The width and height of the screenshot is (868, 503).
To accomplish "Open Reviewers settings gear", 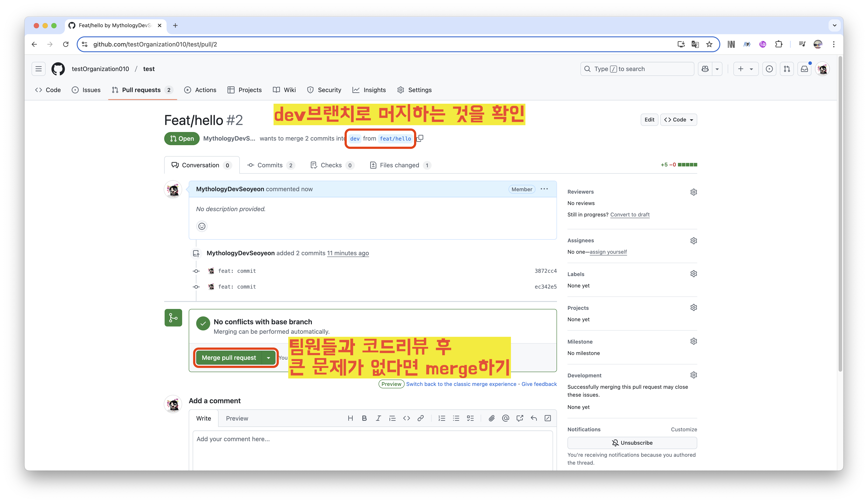I will pyautogui.click(x=693, y=192).
